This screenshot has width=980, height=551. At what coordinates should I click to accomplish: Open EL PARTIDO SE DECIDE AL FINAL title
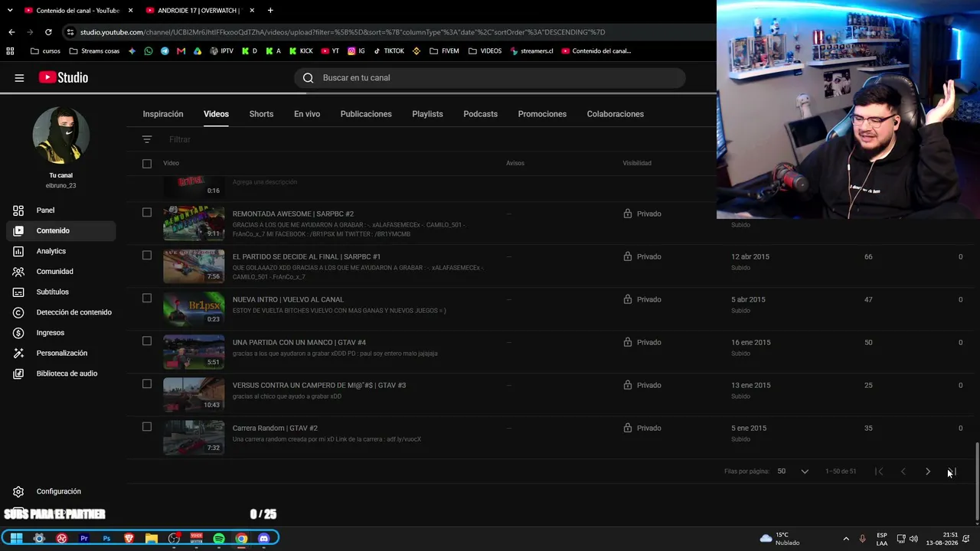point(306,257)
